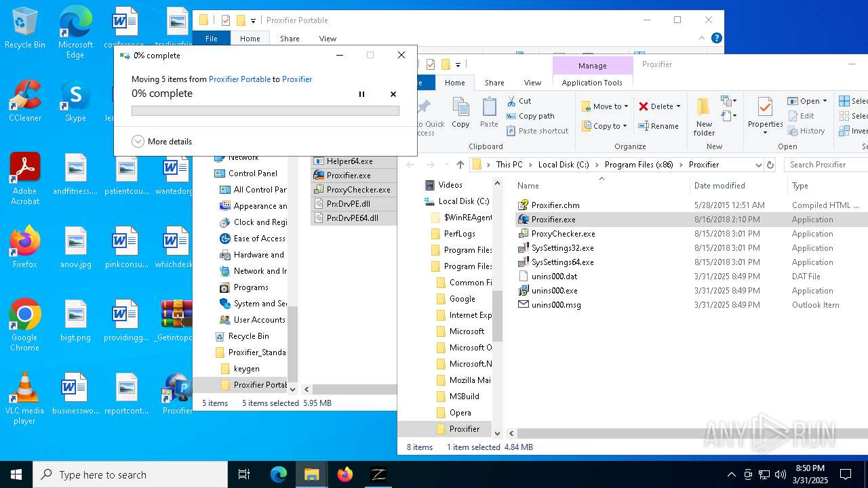The width and height of the screenshot is (868, 488).
Task: Open the Copy to dropdown
Action: pos(605,126)
